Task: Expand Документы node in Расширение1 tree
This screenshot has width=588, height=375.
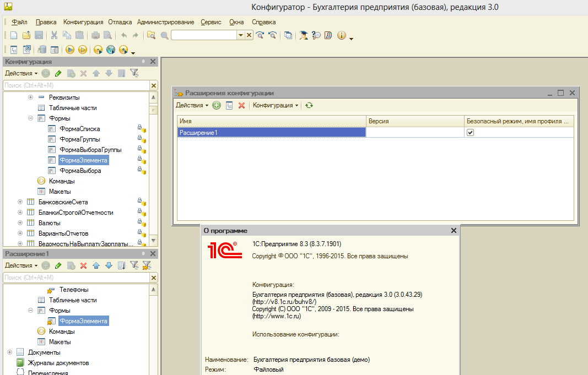Action: [x=10, y=352]
